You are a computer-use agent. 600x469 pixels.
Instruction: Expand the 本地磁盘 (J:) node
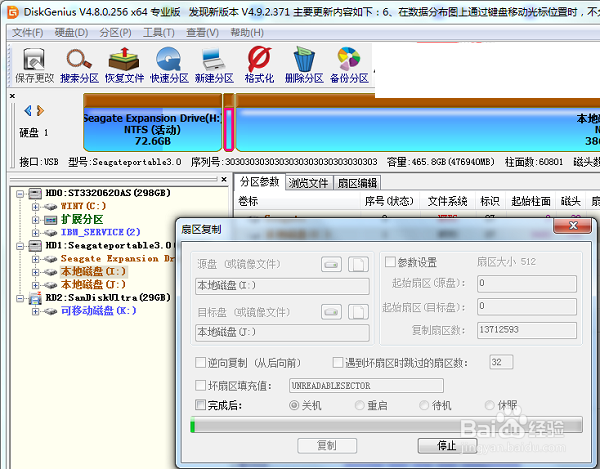(36, 285)
